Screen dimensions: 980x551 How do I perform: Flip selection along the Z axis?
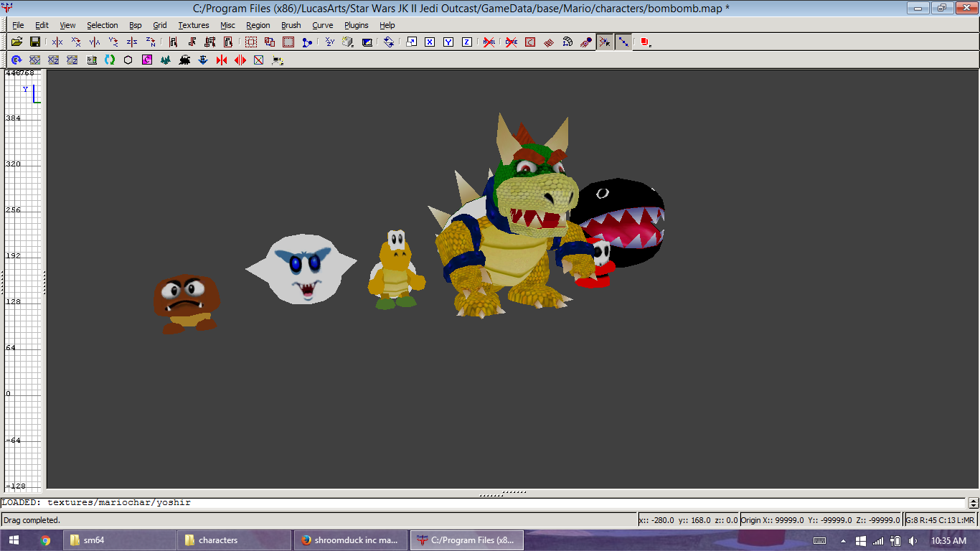(132, 42)
